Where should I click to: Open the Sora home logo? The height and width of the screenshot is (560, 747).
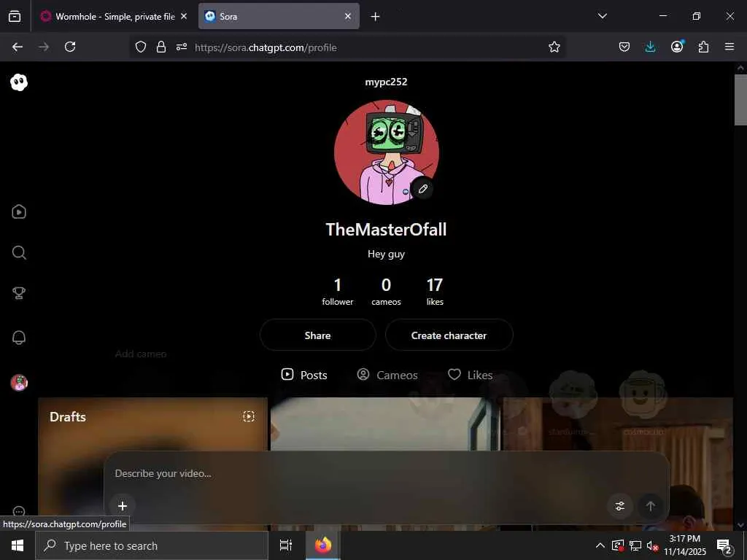19,82
